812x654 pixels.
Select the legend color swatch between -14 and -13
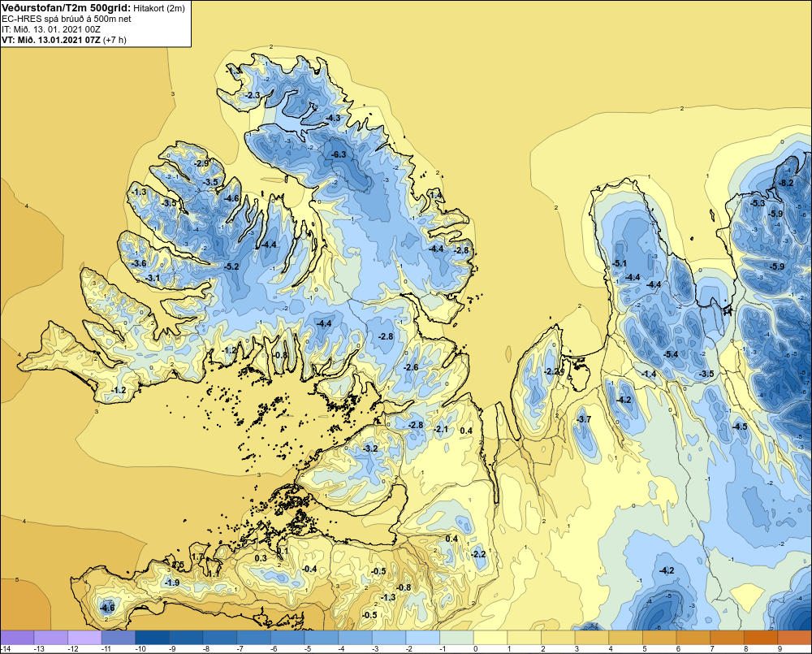17,637
